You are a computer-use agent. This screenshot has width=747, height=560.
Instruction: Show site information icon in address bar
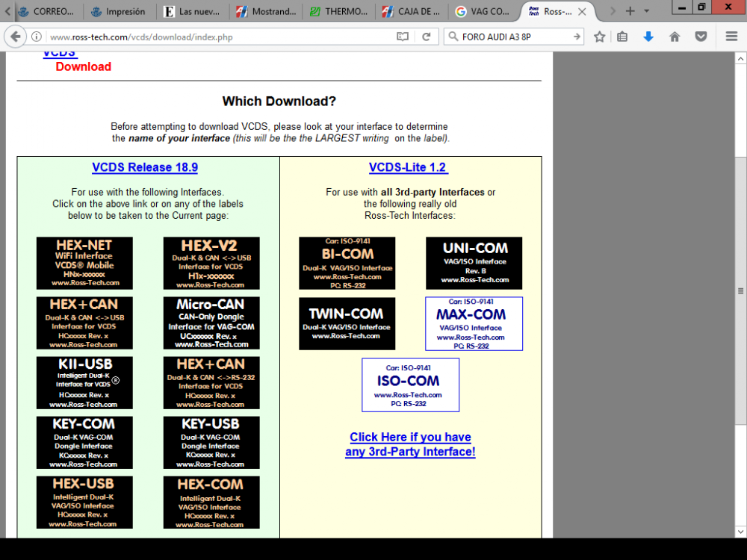(37, 37)
